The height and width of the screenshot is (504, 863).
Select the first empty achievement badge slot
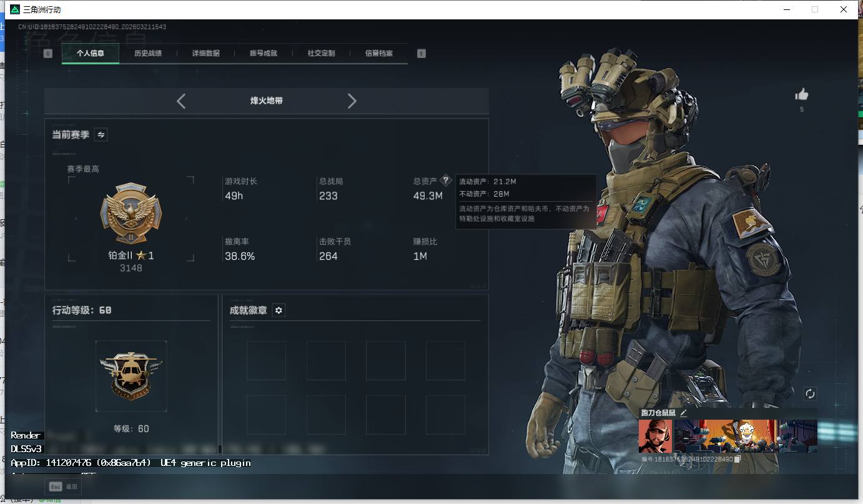pos(266,360)
